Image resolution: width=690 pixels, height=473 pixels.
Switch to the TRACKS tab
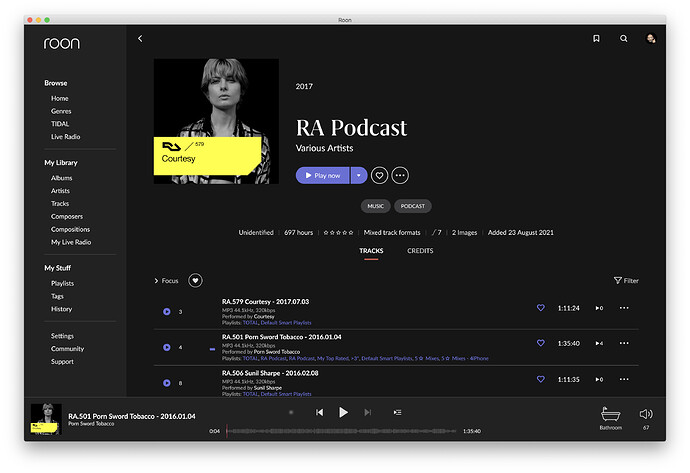371,251
